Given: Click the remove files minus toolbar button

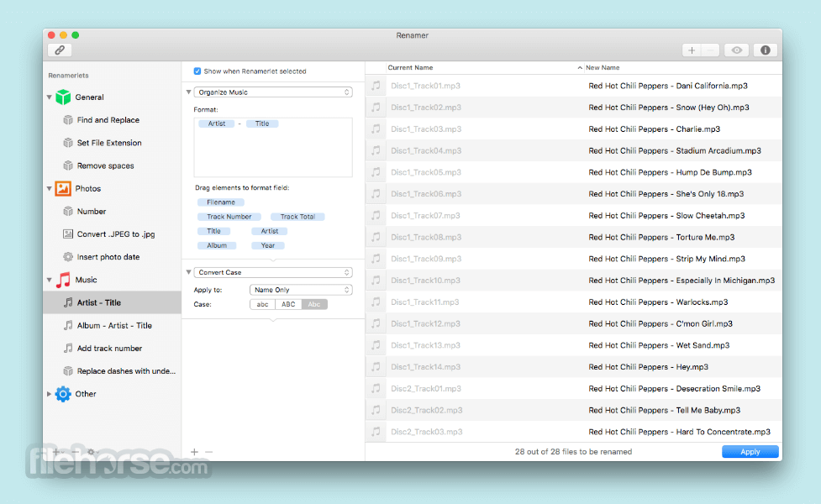Looking at the screenshot, I should 710,50.
